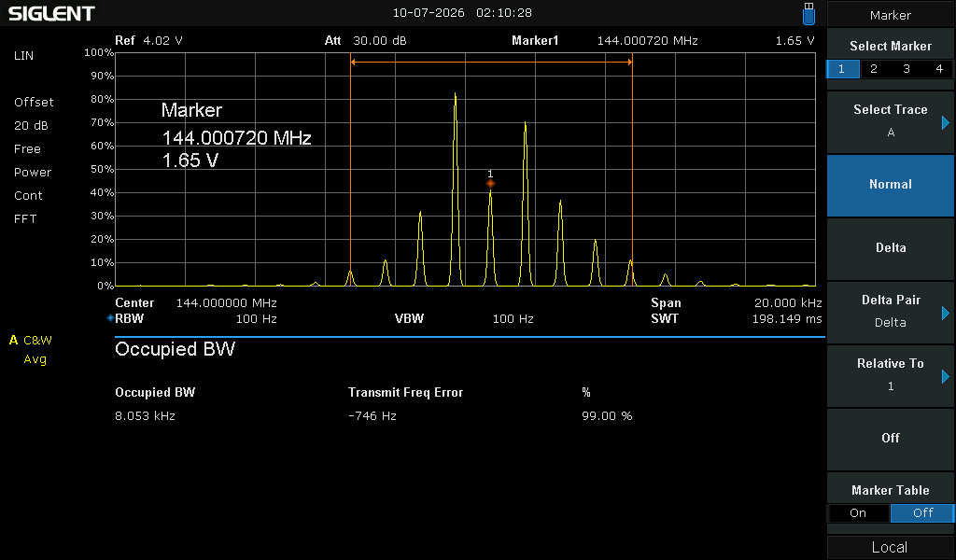This screenshot has height=560, width=956.
Task: Click the Marker1 frequency 144.000720 MHz readout
Action: click(648, 41)
